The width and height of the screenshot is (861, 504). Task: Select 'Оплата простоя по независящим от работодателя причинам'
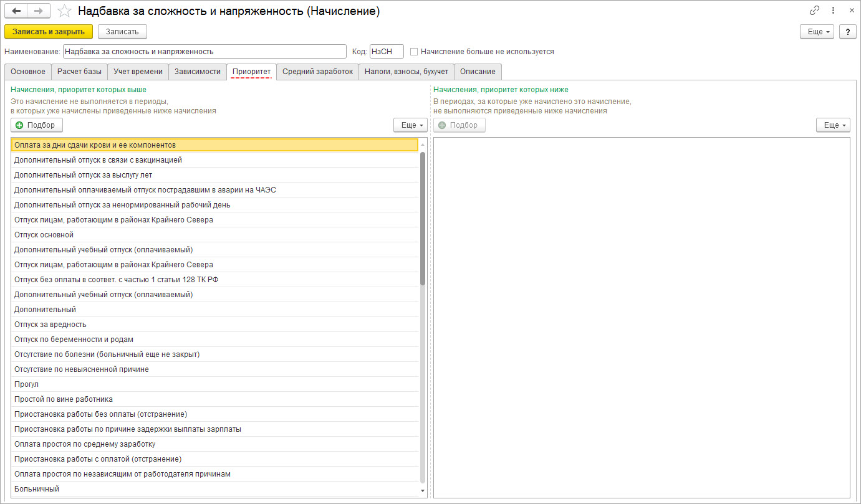[x=214, y=474]
